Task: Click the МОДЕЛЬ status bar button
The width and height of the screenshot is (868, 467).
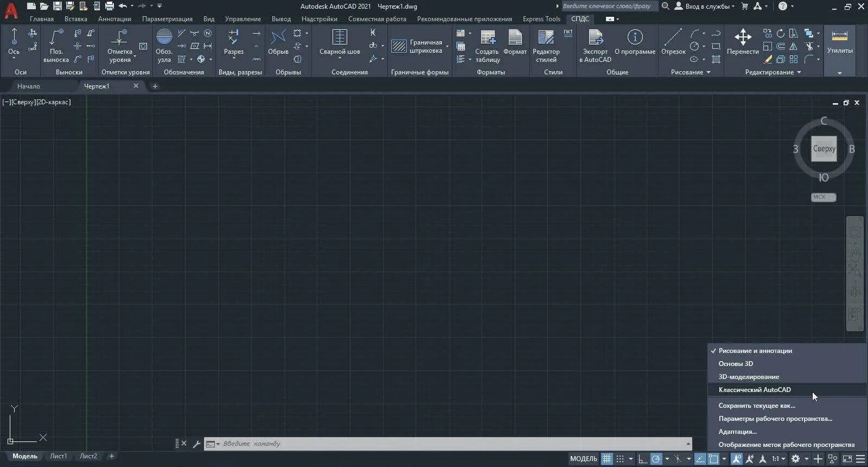Action: click(583, 459)
